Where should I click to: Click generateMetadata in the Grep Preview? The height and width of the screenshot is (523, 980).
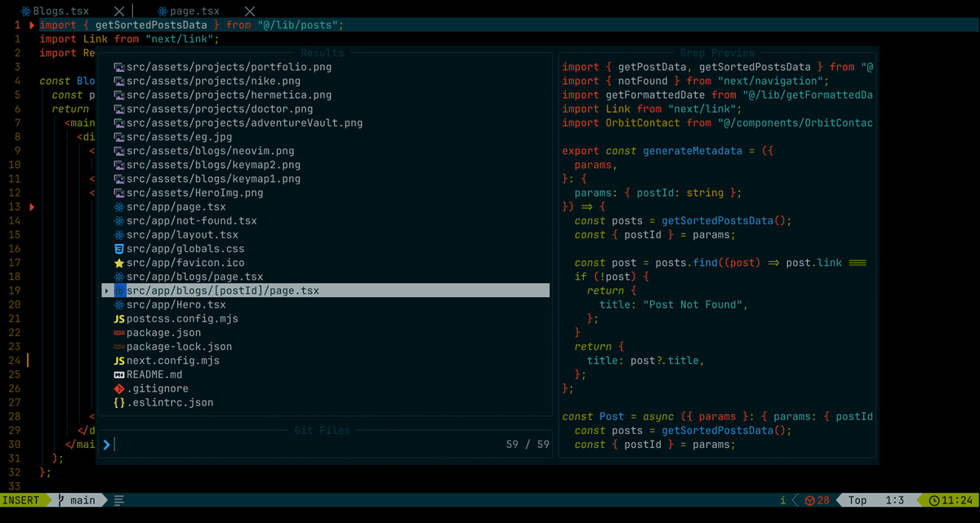[x=693, y=151]
